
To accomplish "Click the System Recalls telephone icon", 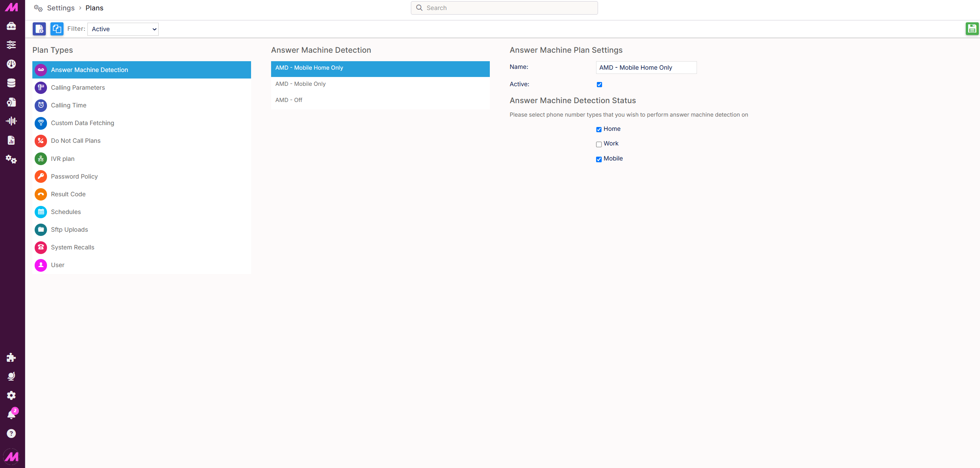I will tap(41, 247).
